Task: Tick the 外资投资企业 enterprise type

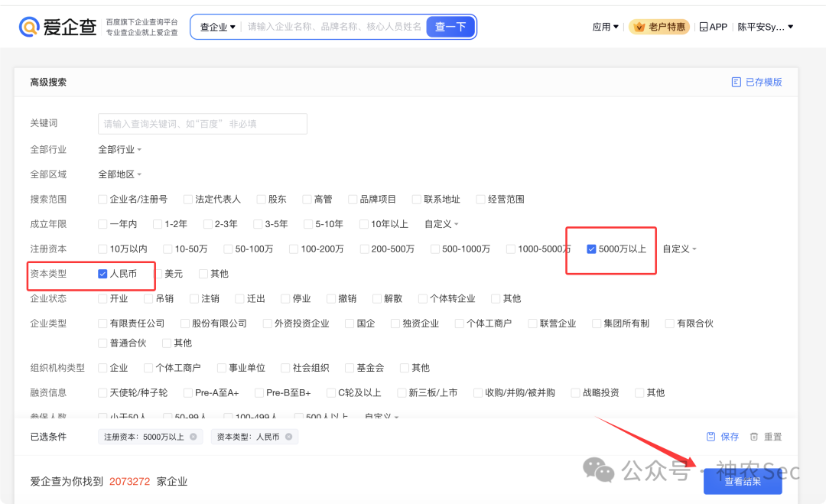Action: click(x=267, y=324)
